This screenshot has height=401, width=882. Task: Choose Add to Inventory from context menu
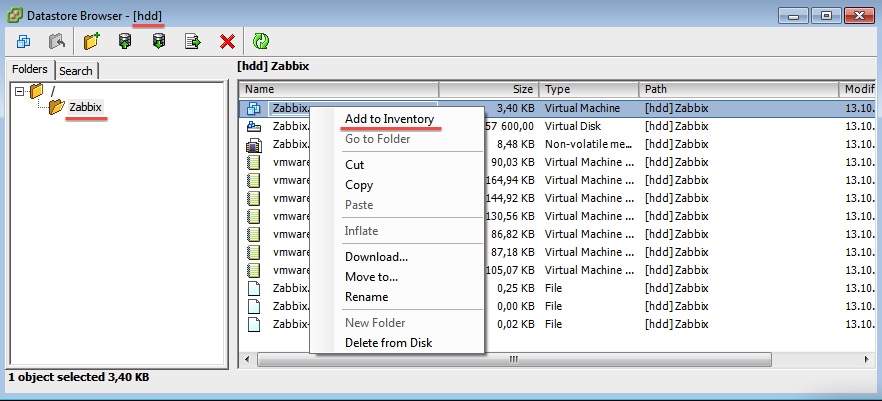click(389, 119)
